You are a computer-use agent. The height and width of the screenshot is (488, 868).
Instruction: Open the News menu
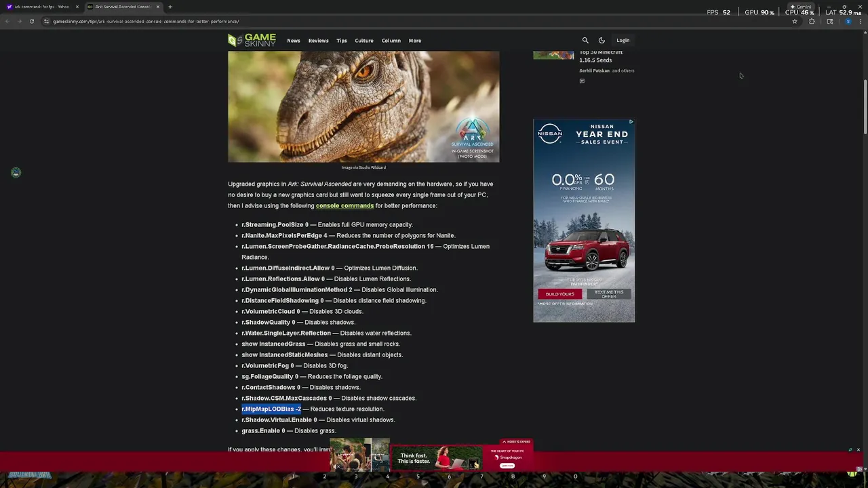click(294, 41)
